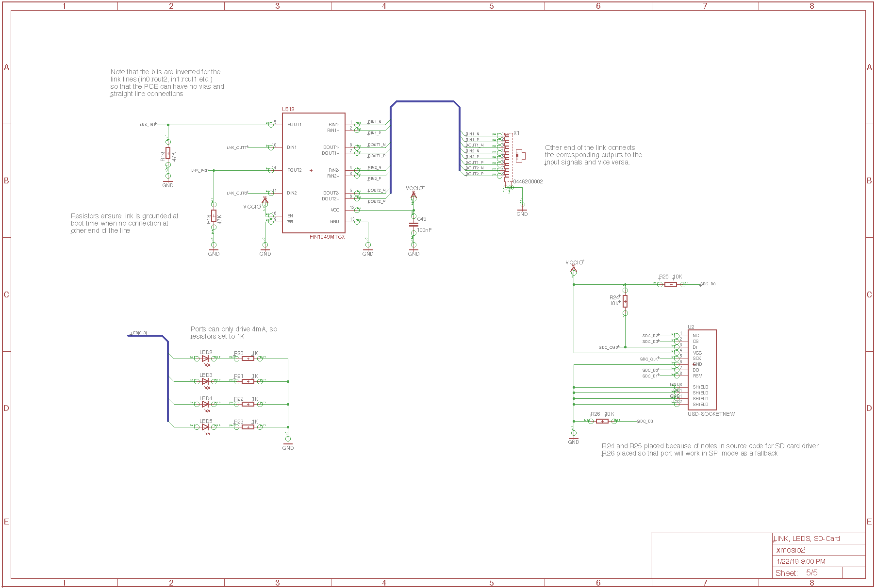This screenshot has width=876, height=588.
Task: Click the DIN2 pin name on U$12
Action: pyautogui.click(x=292, y=193)
